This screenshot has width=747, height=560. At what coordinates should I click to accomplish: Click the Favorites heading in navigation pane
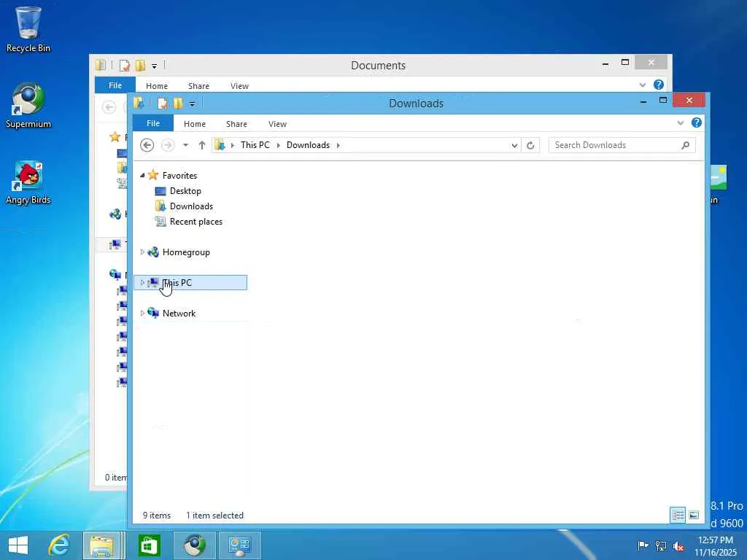click(x=179, y=175)
